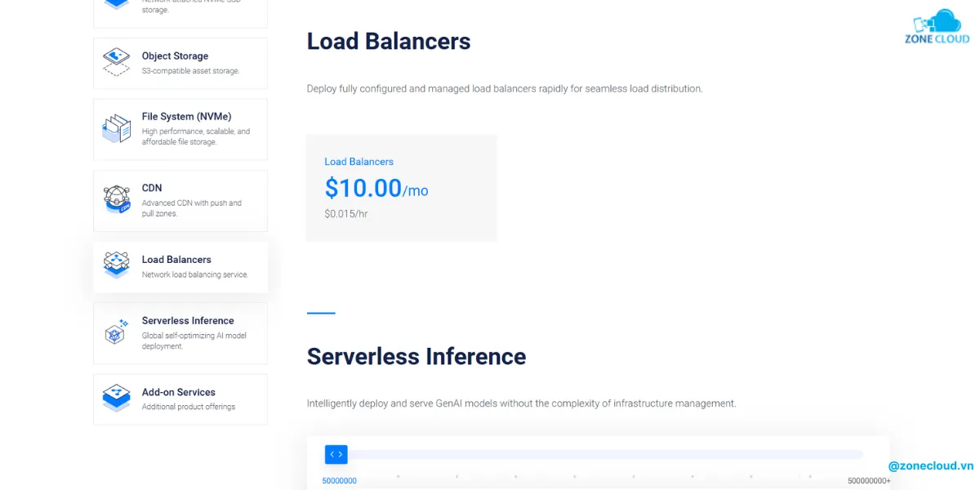Click the $0.015/hr hourly rate

346,214
